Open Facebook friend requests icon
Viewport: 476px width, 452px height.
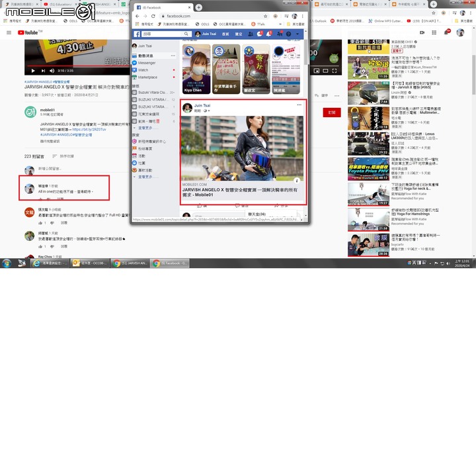(x=251, y=34)
